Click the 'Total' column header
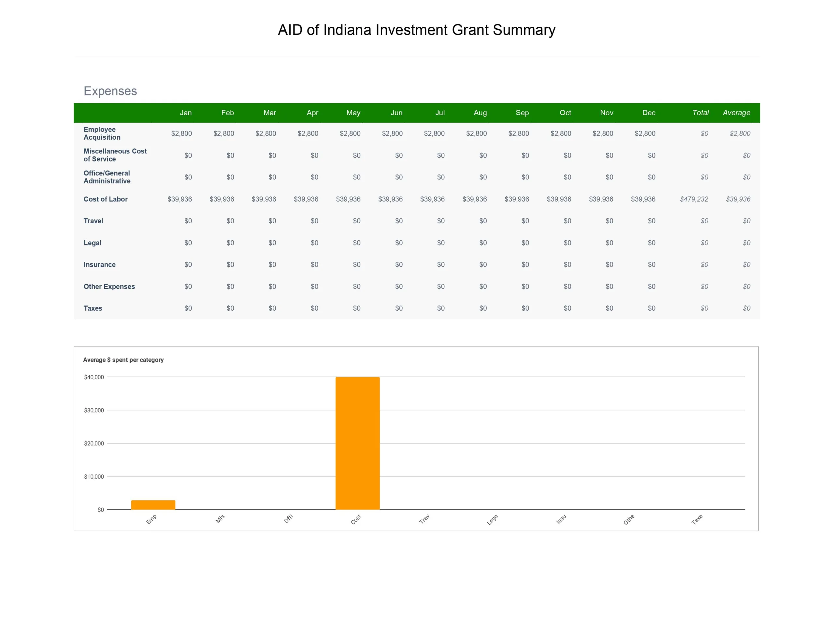 (700, 113)
